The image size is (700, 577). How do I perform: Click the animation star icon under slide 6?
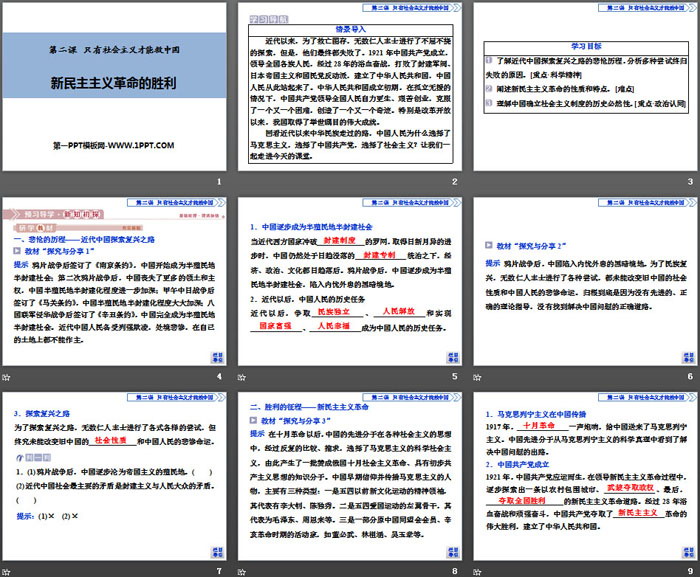tap(477, 378)
